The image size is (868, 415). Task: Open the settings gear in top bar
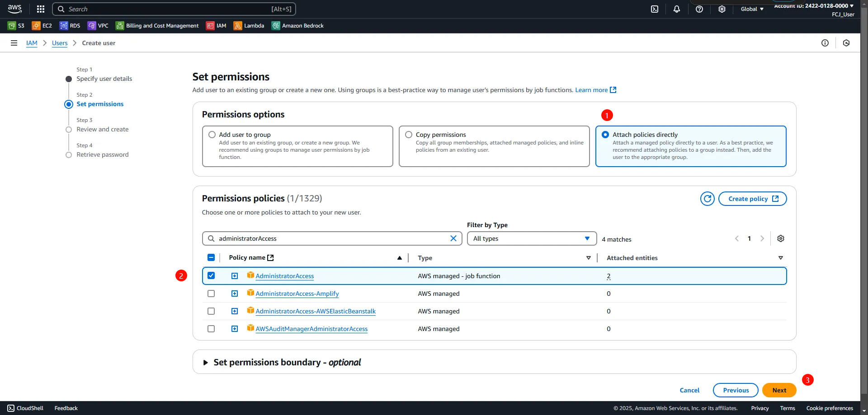click(722, 9)
